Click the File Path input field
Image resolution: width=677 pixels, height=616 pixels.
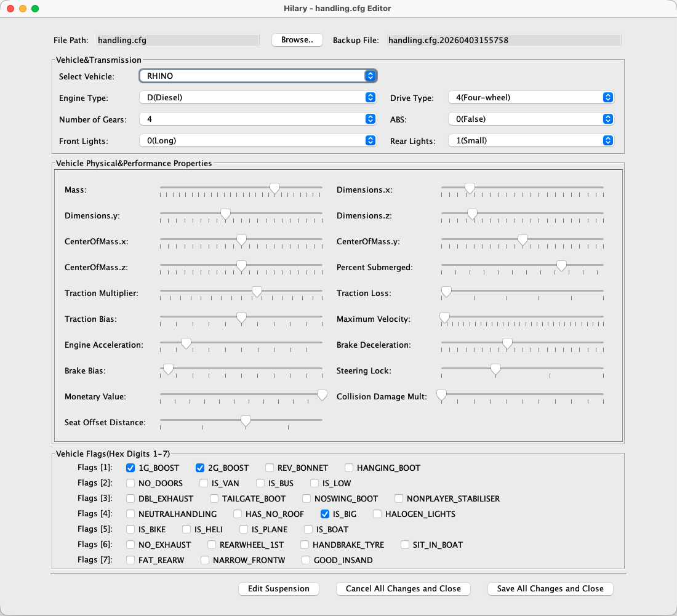pyautogui.click(x=178, y=40)
